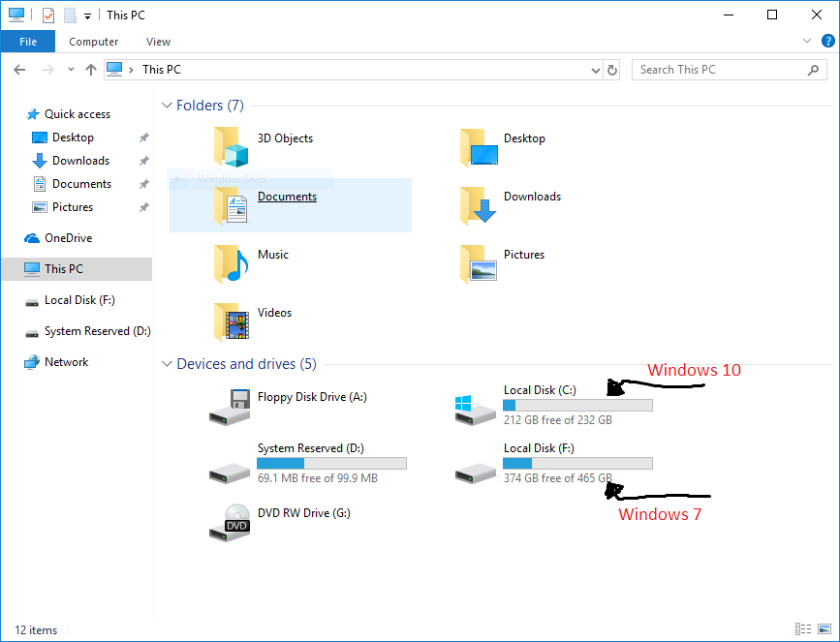Select This PC in the navigation pane
The height and width of the screenshot is (642, 840).
tap(77, 269)
